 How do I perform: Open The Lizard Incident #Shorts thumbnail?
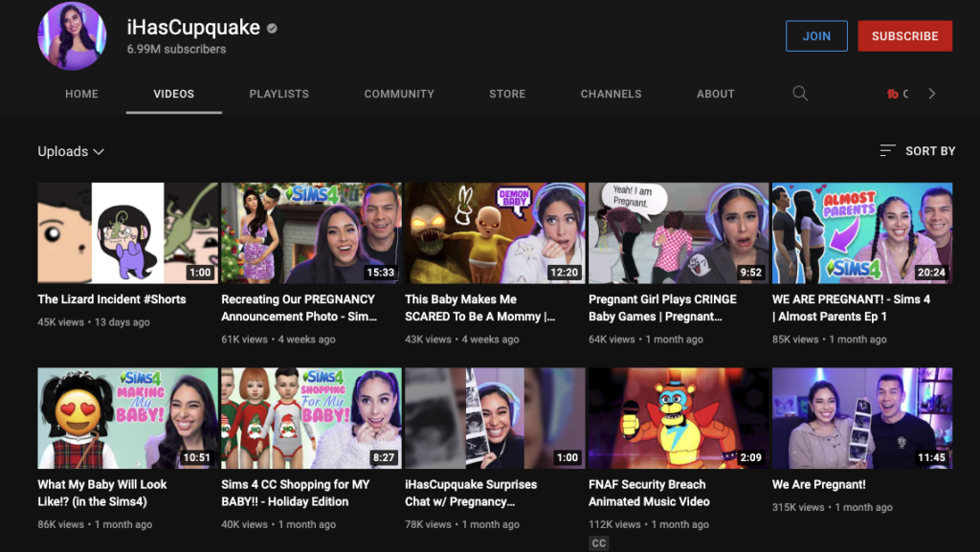[x=127, y=232]
